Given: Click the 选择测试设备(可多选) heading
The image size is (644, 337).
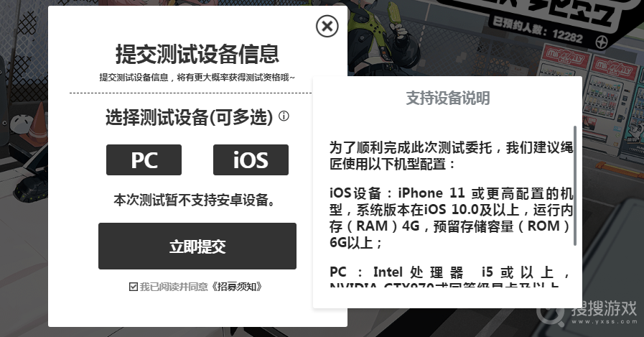Looking at the screenshot, I should pos(190,117).
